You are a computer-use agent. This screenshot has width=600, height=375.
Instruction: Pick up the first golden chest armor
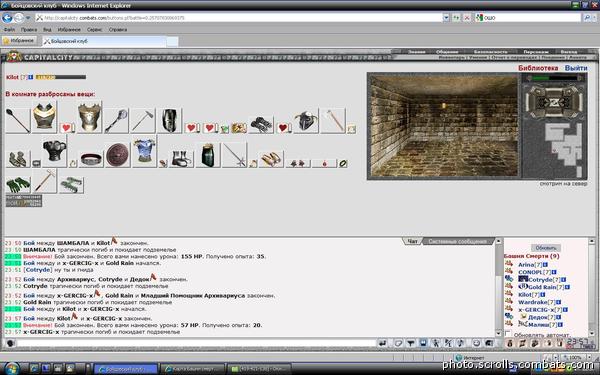44,117
